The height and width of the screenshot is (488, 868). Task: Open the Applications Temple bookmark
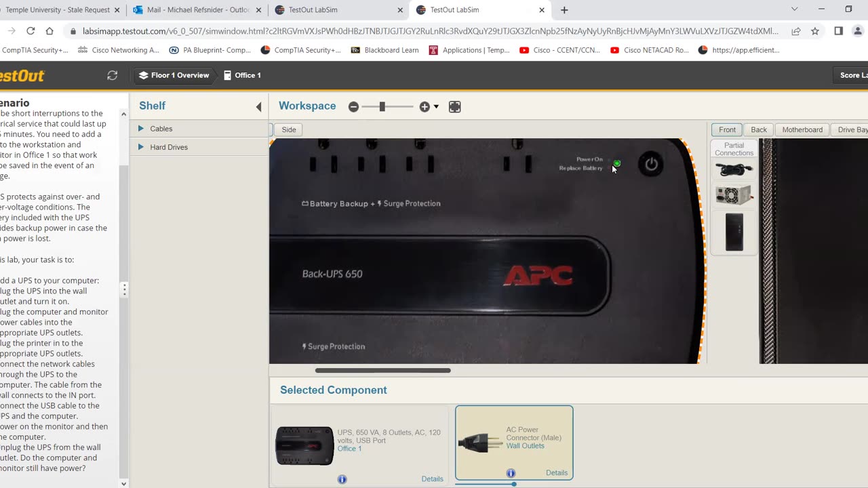tap(469, 50)
